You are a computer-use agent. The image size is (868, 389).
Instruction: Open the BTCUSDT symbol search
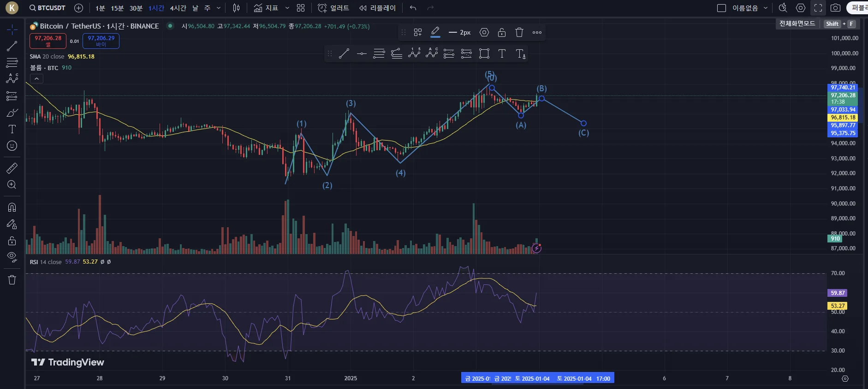(47, 8)
